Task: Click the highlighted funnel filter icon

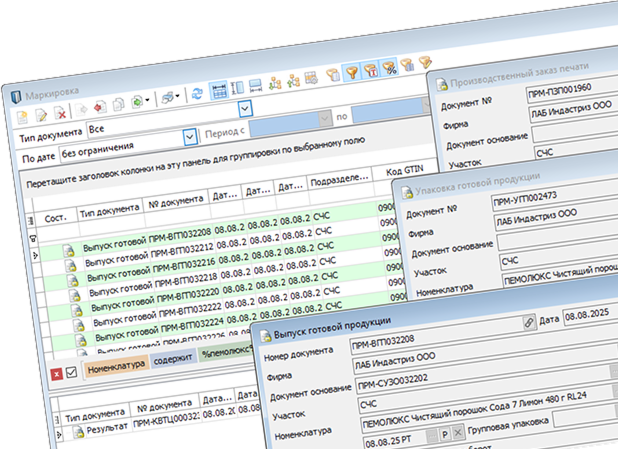Action: click(351, 73)
